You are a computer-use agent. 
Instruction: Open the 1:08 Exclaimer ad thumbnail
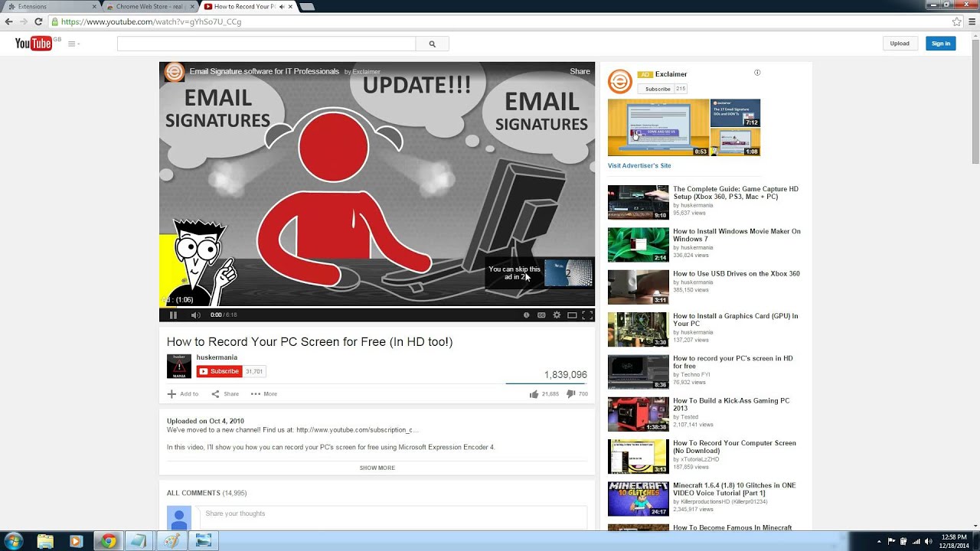(x=735, y=142)
